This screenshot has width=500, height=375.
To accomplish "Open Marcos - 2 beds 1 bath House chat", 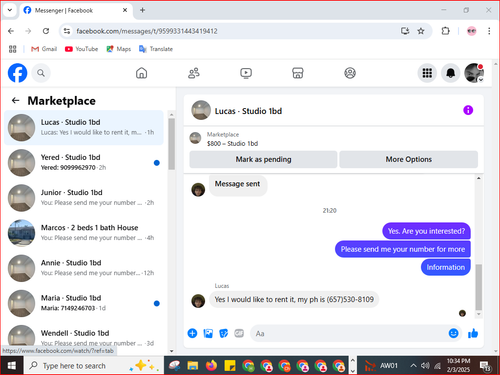I will [84, 233].
